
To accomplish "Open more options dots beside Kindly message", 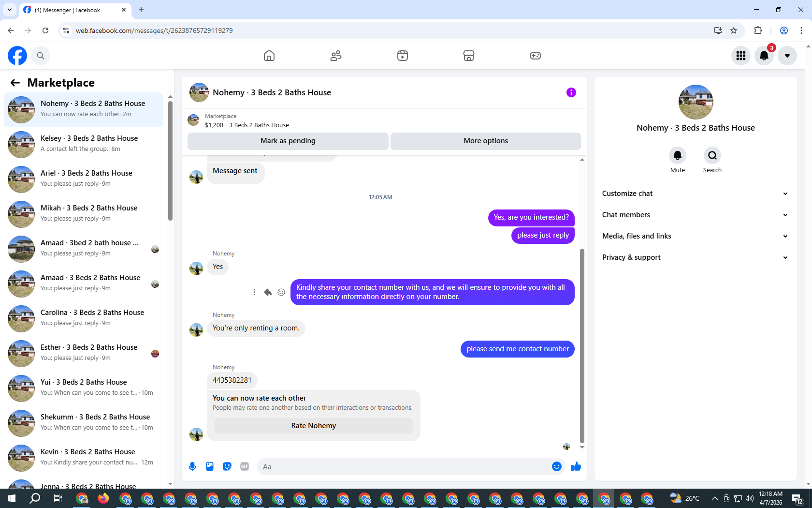I will tap(254, 292).
